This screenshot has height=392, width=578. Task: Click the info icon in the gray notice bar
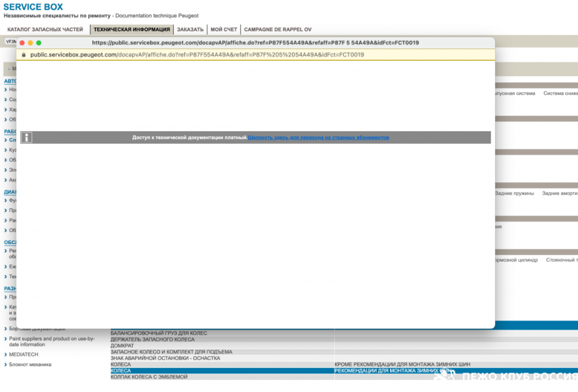click(27, 138)
